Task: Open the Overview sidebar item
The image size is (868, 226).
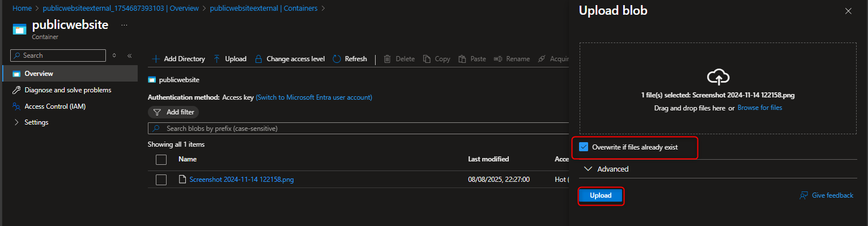Action: (x=70, y=74)
